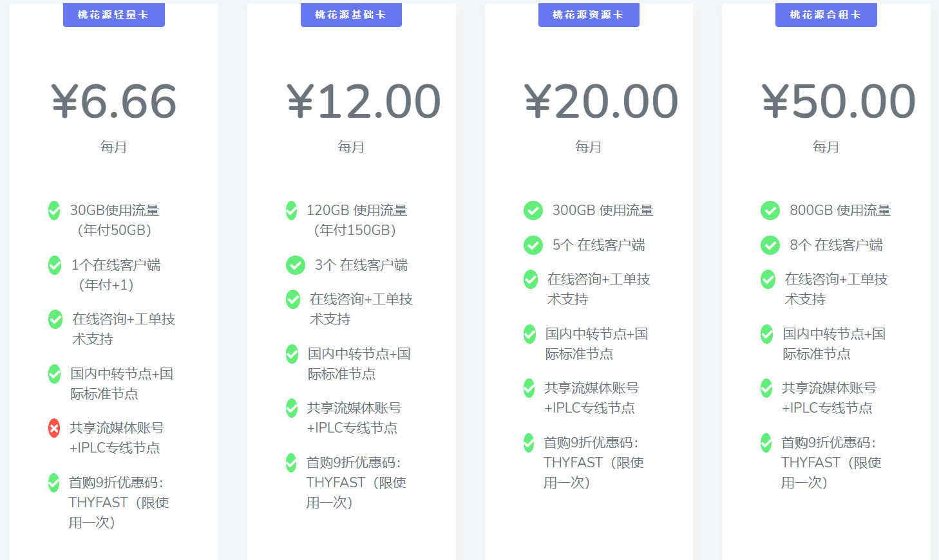This screenshot has width=939, height=560.
Task: Click green check beside 120GB 使用流量
Action: click(292, 210)
